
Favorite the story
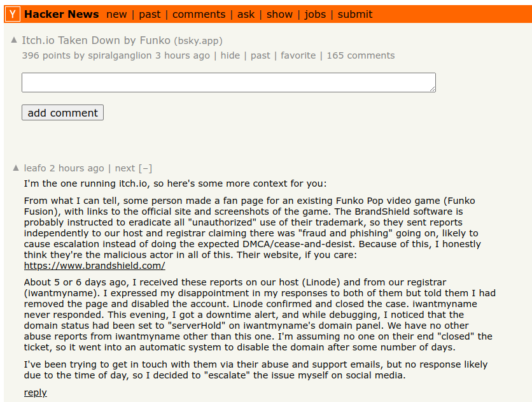(298, 55)
